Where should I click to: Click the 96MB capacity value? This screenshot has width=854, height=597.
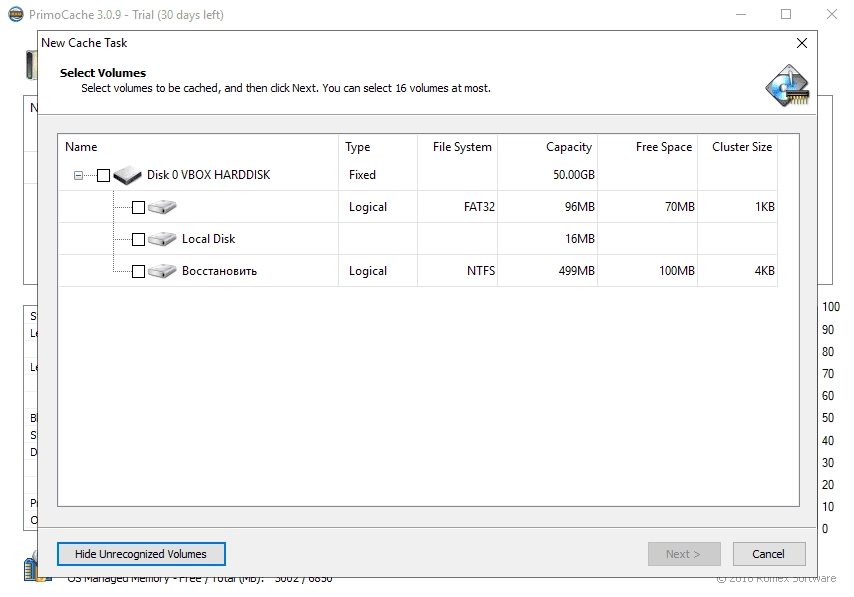coord(580,207)
